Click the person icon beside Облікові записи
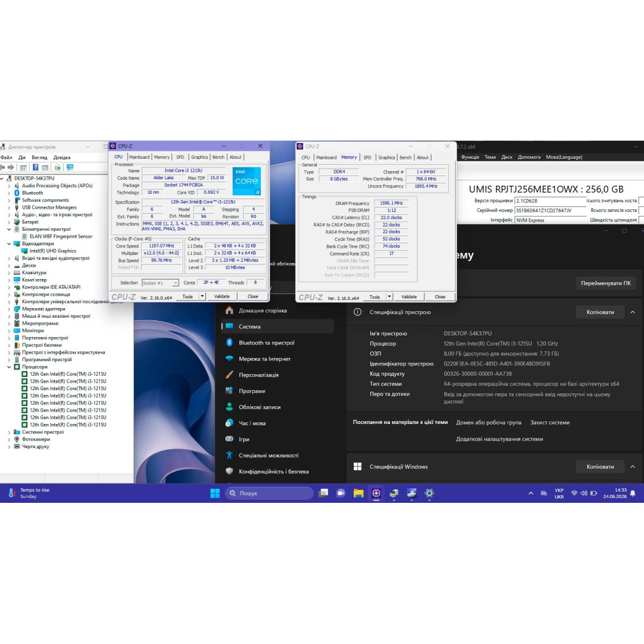 [x=229, y=407]
